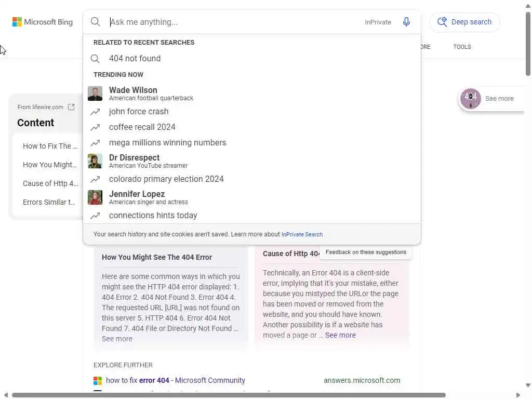Open the Deep search button

tap(464, 22)
